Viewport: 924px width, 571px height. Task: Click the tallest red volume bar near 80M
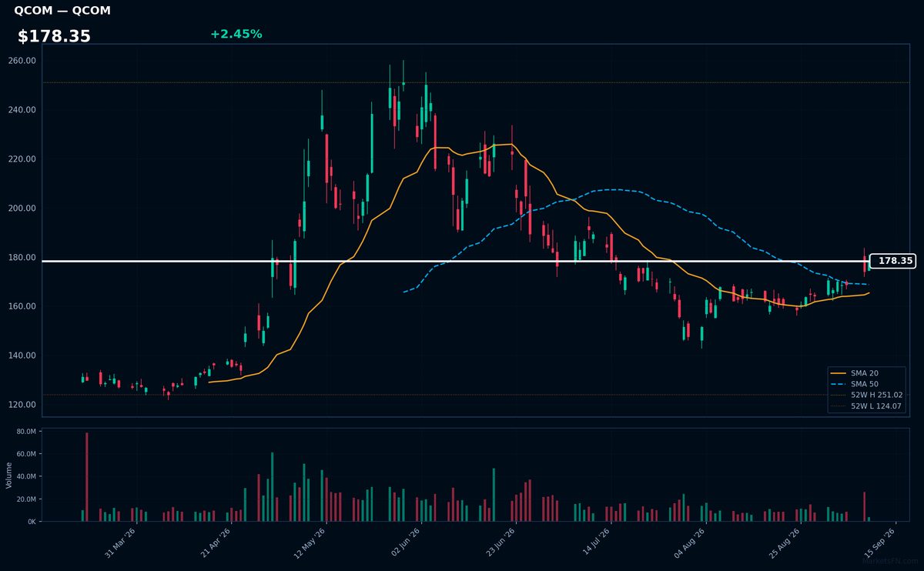(x=87, y=477)
